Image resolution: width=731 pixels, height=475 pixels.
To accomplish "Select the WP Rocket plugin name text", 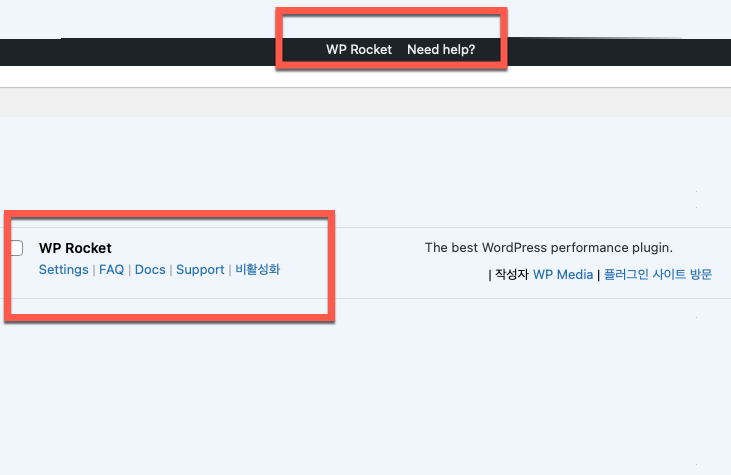I will [x=75, y=248].
